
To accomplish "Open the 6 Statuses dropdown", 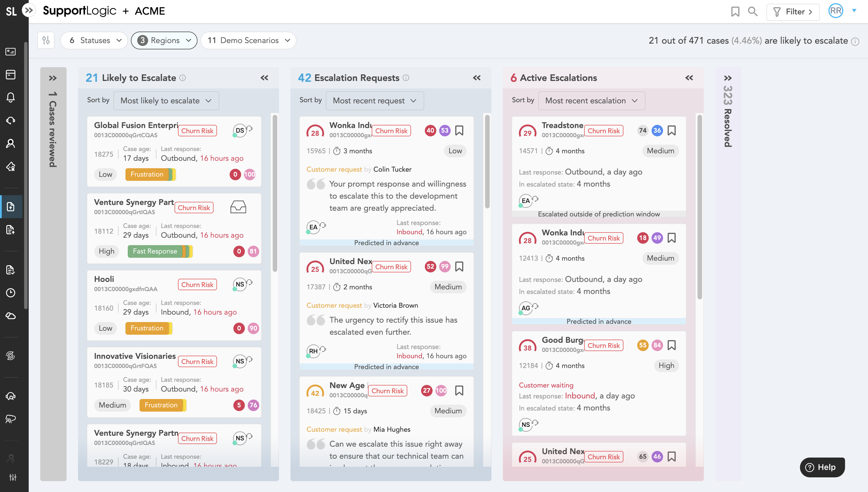I will tap(94, 40).
